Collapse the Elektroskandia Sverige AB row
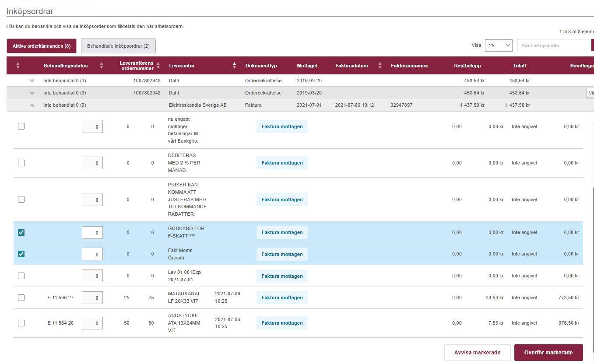 pyautogui.click(x=32, y=105)
